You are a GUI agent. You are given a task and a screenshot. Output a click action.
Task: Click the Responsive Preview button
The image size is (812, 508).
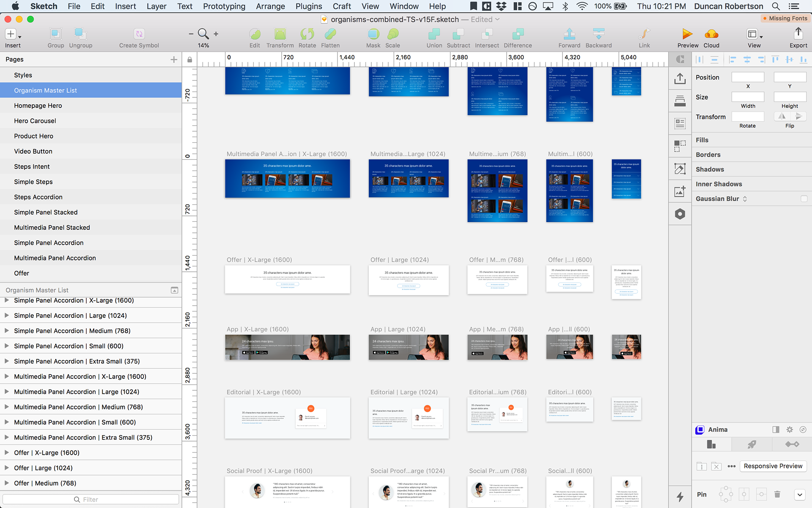(773, 466)
